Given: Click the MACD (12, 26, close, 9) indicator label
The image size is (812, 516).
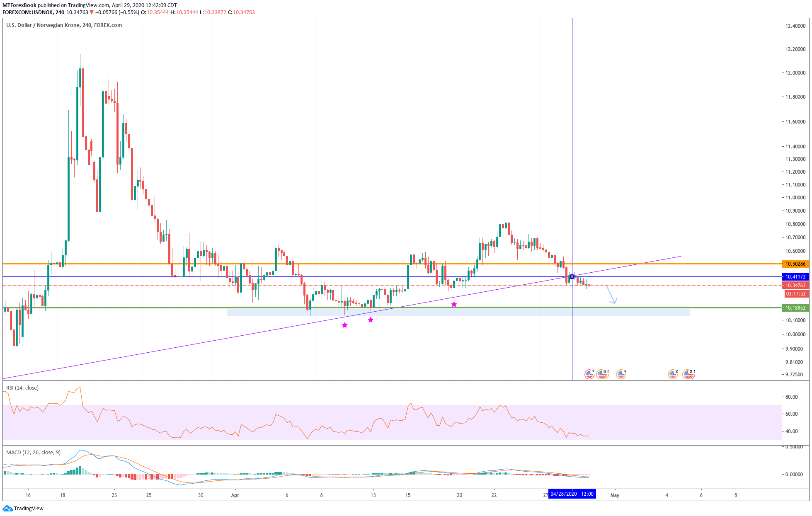Looking at the screenshot, I should pos(33,453).
